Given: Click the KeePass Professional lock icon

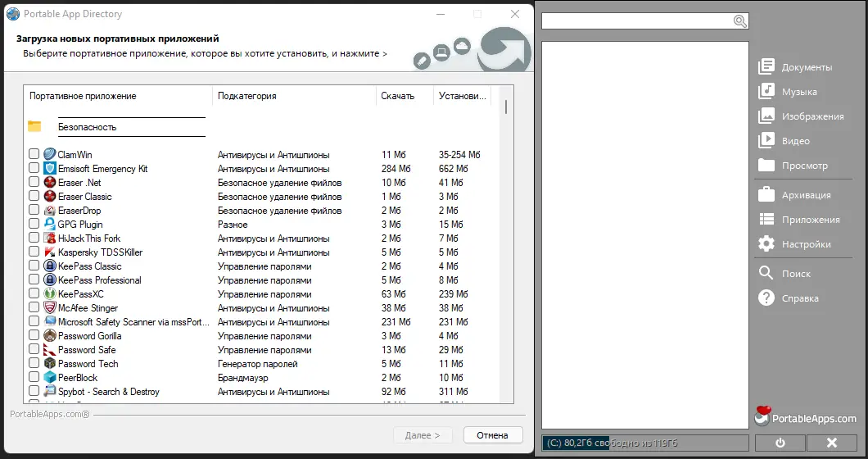Looking at the screenshot, I should coord(50,279).
